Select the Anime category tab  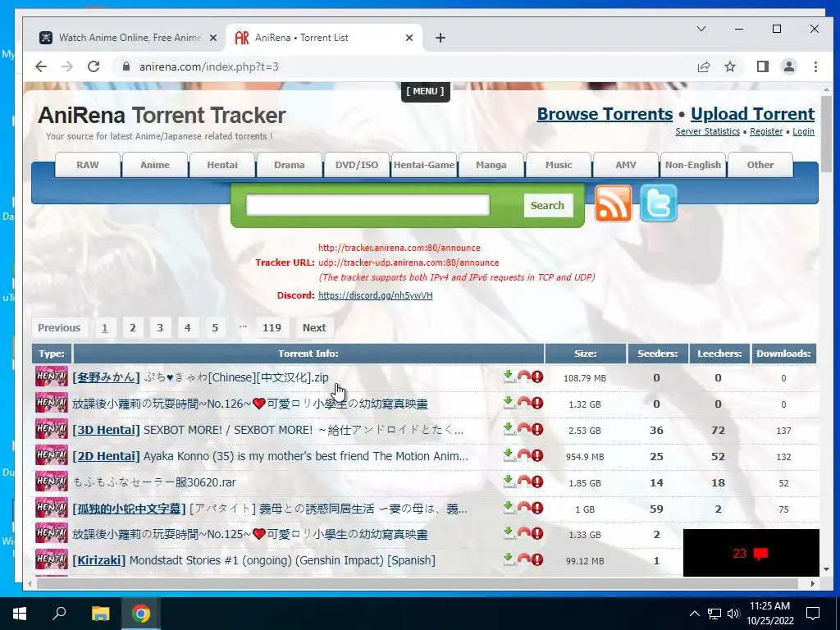pos(155,165)
